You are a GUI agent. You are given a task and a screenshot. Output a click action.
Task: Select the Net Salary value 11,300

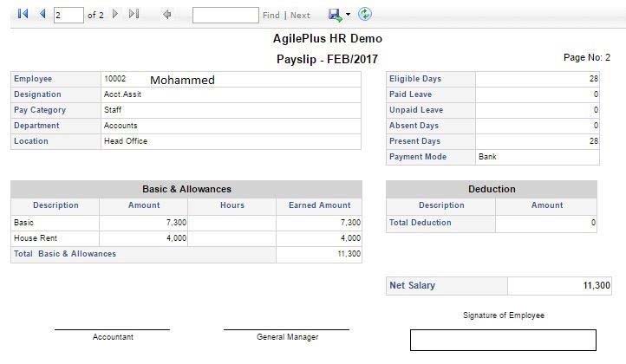point(597,285)
